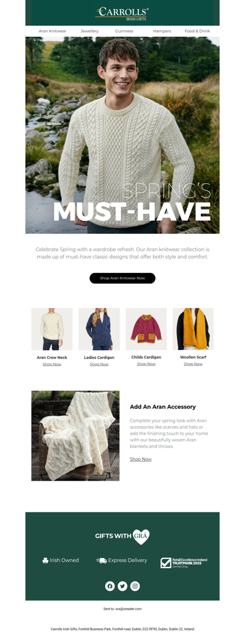The width and height of the screenshot is (245, 644).
Task: Open the Instagram social icon
Action: (x=135, y=586)
